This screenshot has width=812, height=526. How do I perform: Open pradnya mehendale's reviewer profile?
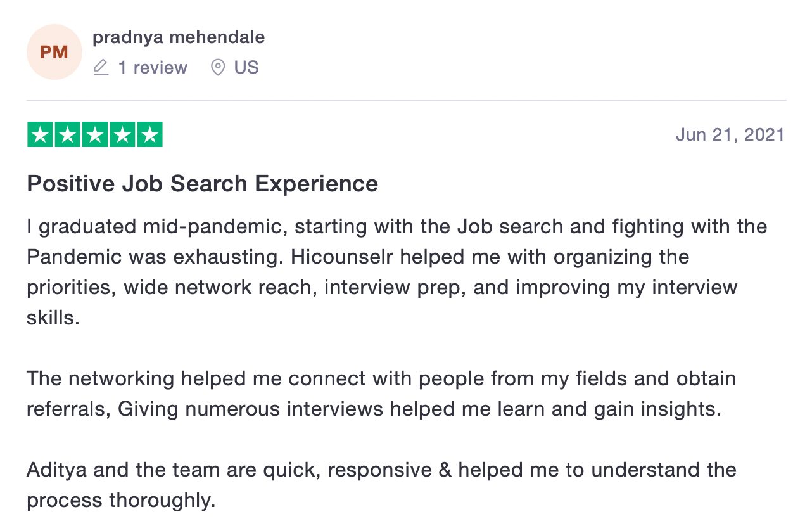coord(179,37)
